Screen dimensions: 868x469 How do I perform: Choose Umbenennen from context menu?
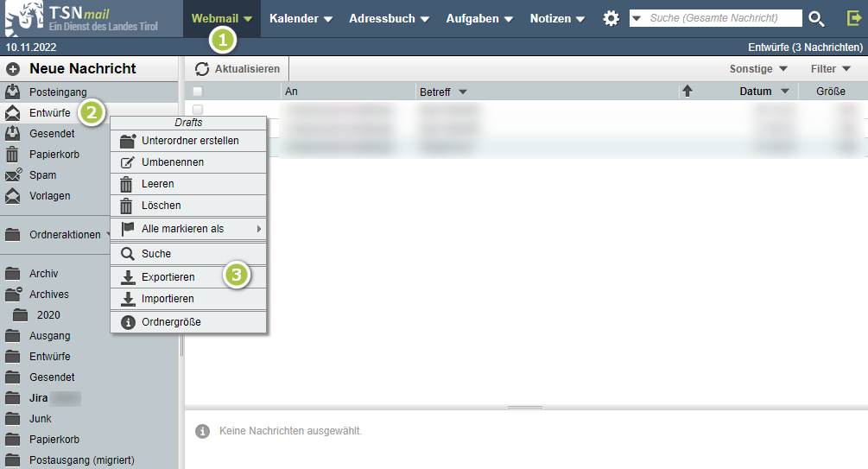tap(188, 162)
